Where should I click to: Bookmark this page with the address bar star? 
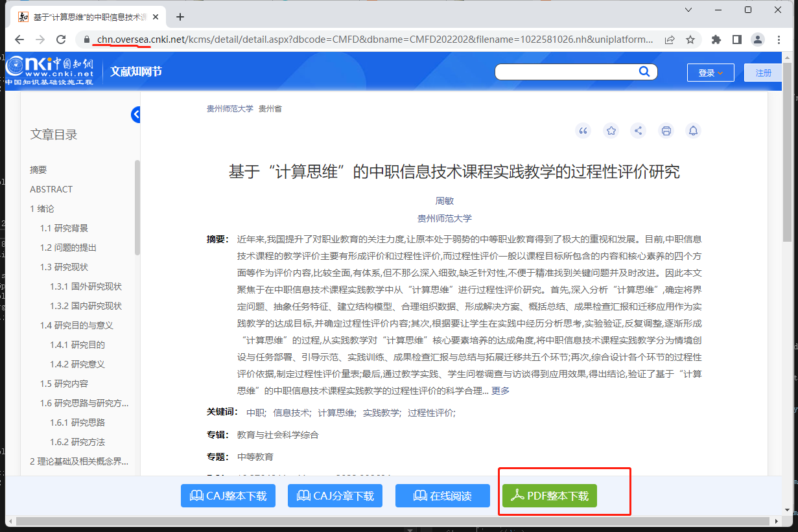690,40
